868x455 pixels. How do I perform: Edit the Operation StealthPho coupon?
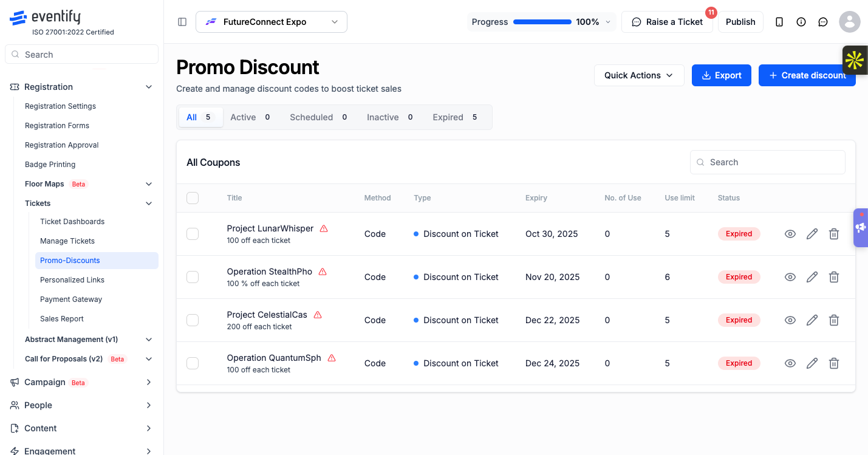[812, 277]
